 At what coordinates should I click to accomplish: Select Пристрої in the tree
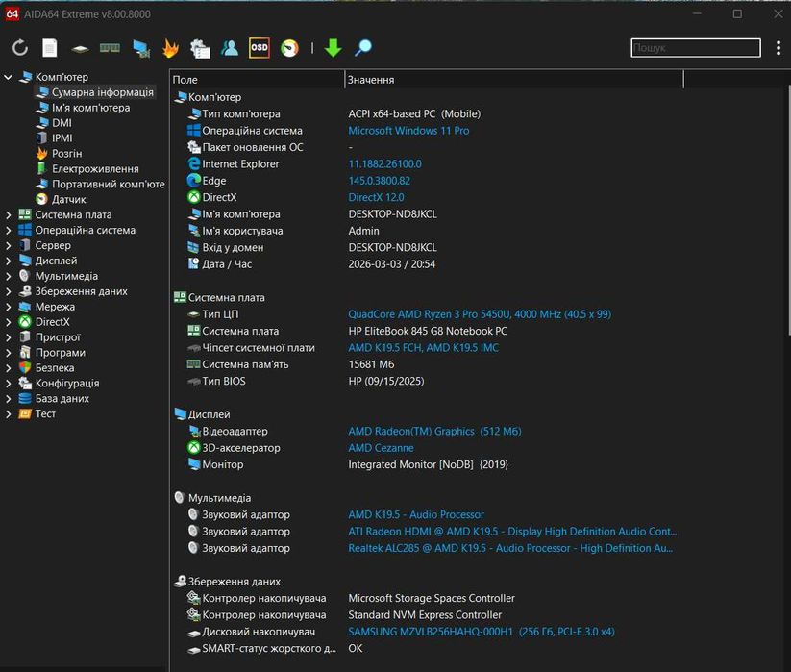(58, 337)
